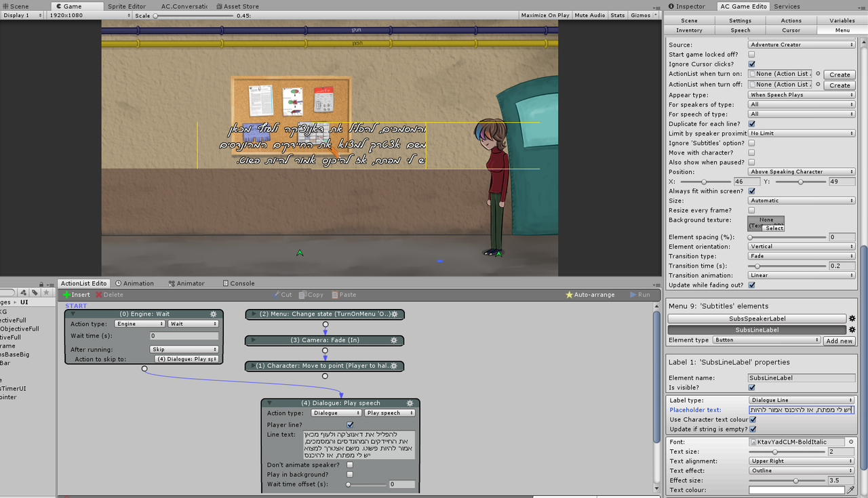The width and height of the screenshot is (868, 498).
Task: Click the search-by-label tag icon
Action: click(35, 293)
